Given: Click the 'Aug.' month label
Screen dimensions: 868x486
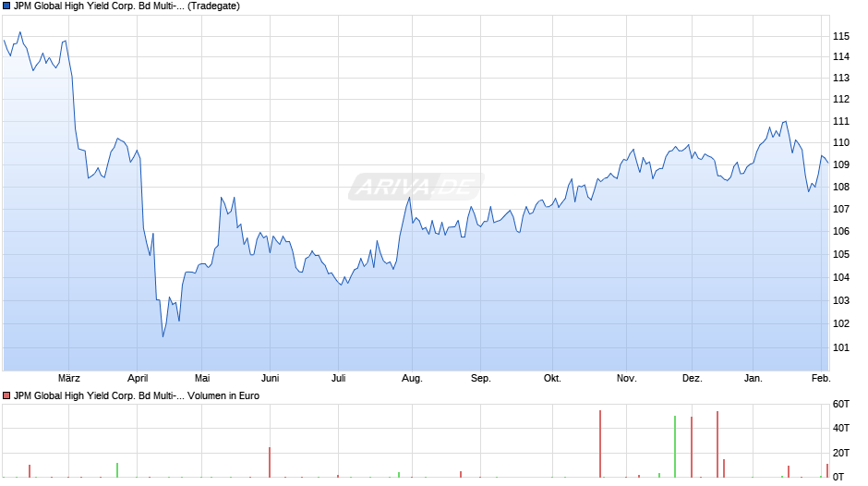Looking at the screenshot, I should pyautogui.click(x=412, y=379).
